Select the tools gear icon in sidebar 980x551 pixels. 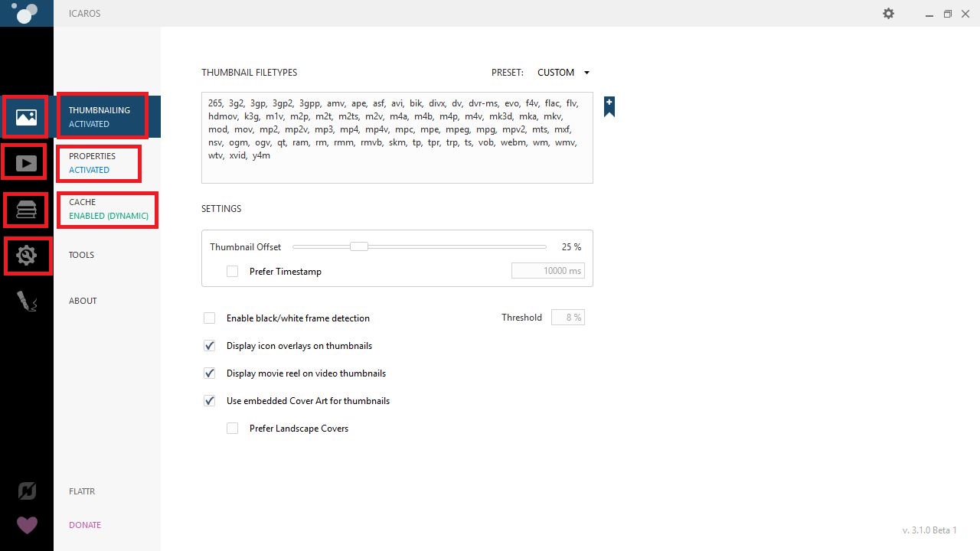point(26,256)
